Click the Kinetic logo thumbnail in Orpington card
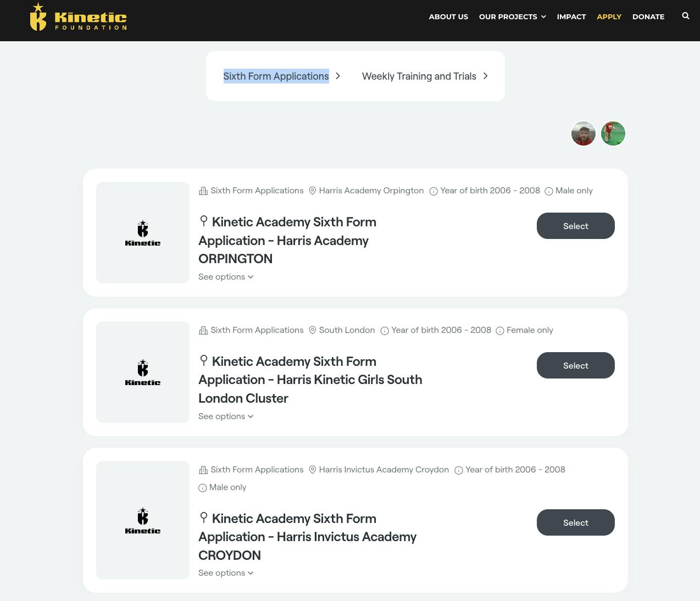The image size is (700, 601). (143, 233)
